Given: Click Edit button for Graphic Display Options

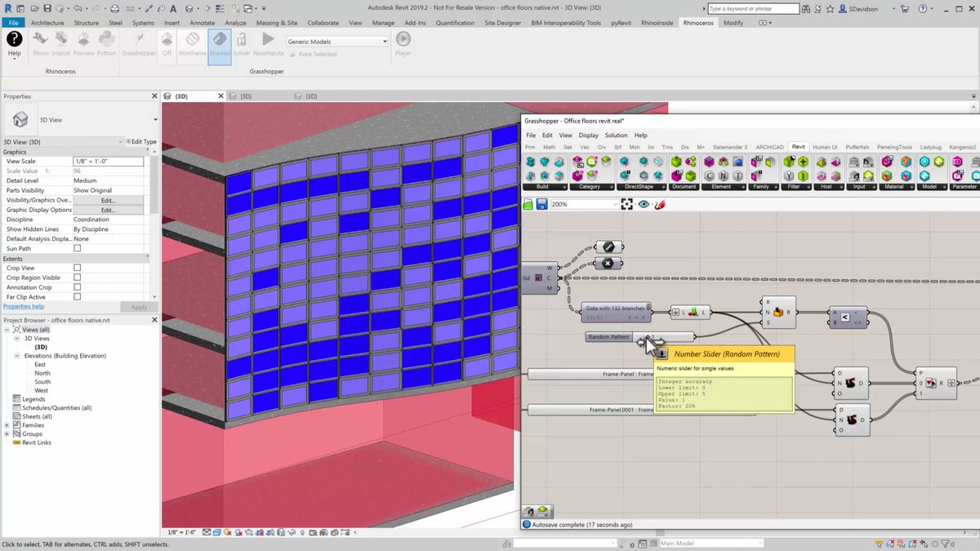Looking at the screenshot, I should point(108,210).
